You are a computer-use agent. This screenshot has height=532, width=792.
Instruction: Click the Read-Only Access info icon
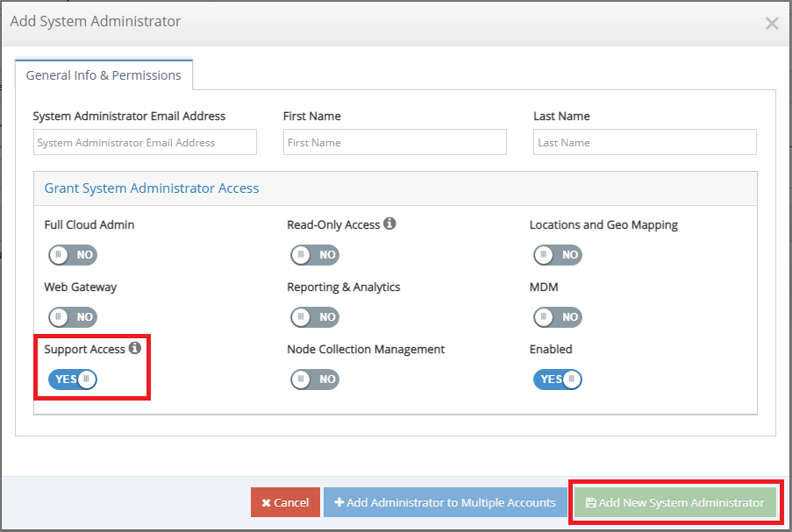[389, 223]
